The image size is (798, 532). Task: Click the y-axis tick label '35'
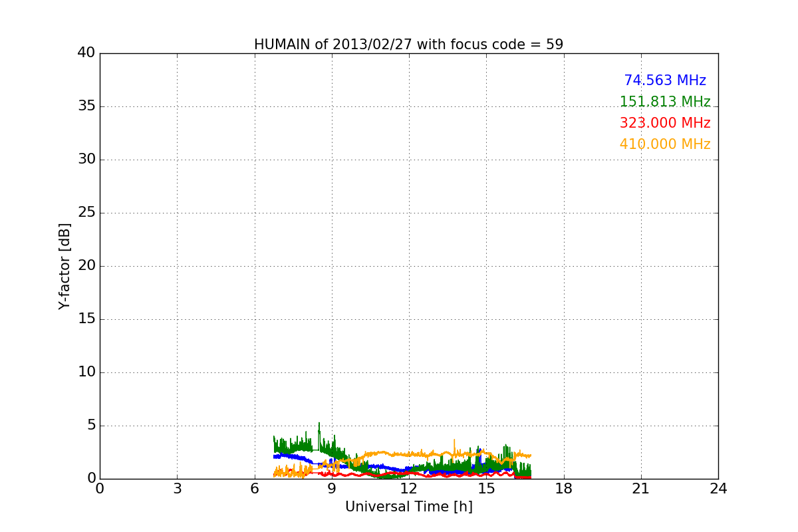pos(86,106)
